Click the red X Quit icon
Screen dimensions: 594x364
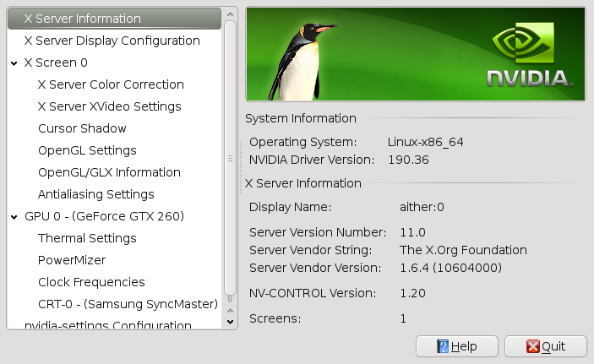pos(532,346)
